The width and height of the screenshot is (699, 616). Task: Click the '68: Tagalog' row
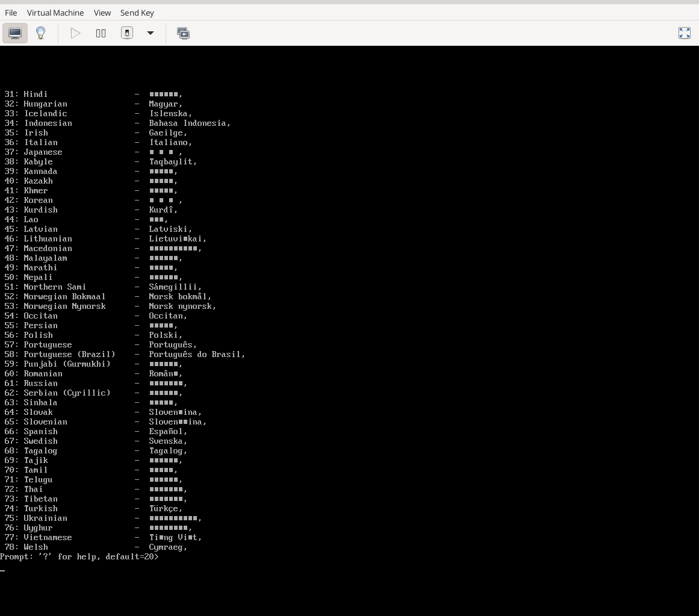coord(96,451)
